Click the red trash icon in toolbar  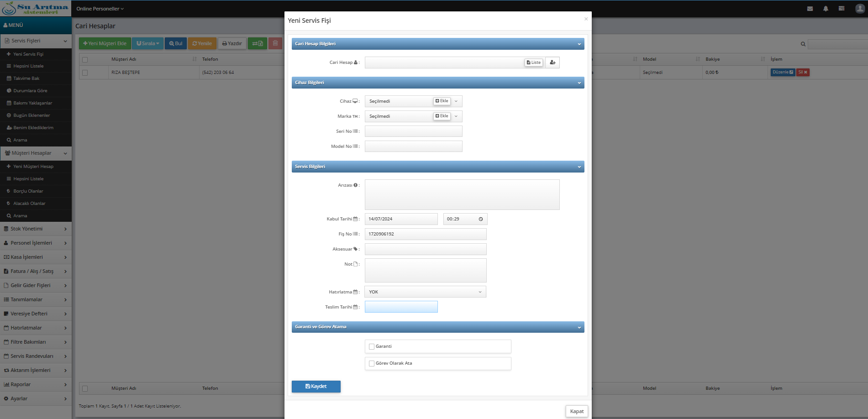(x=275, y=43)
